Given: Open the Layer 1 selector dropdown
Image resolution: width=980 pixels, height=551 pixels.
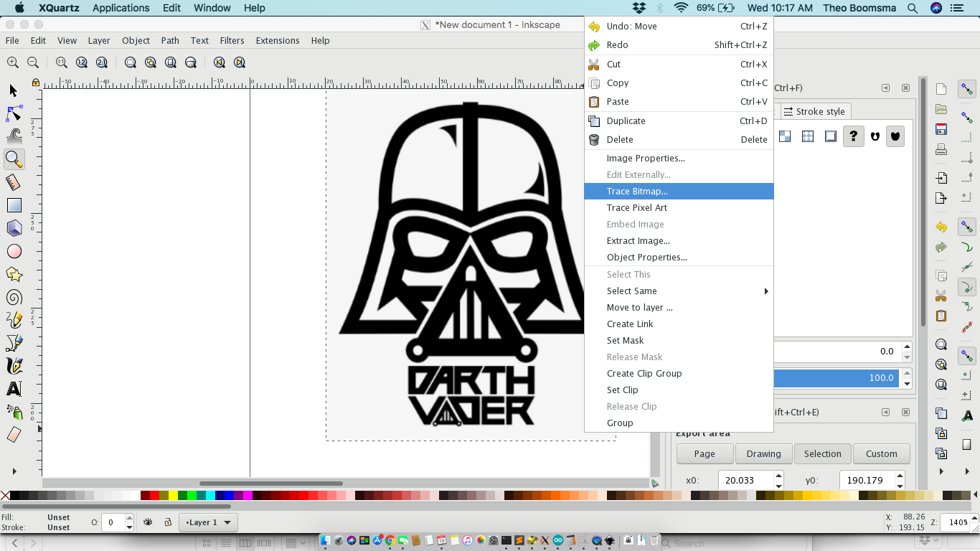Looking at the screenshot, I should tap(207, 522).
